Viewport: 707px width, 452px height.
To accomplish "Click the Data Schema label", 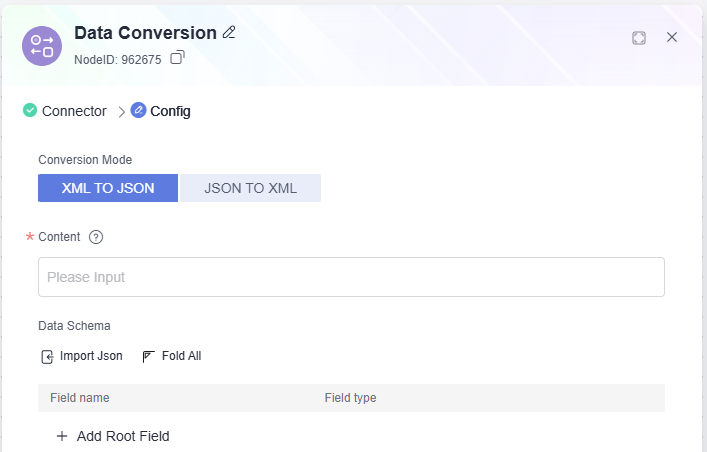I will pos(74,326).
